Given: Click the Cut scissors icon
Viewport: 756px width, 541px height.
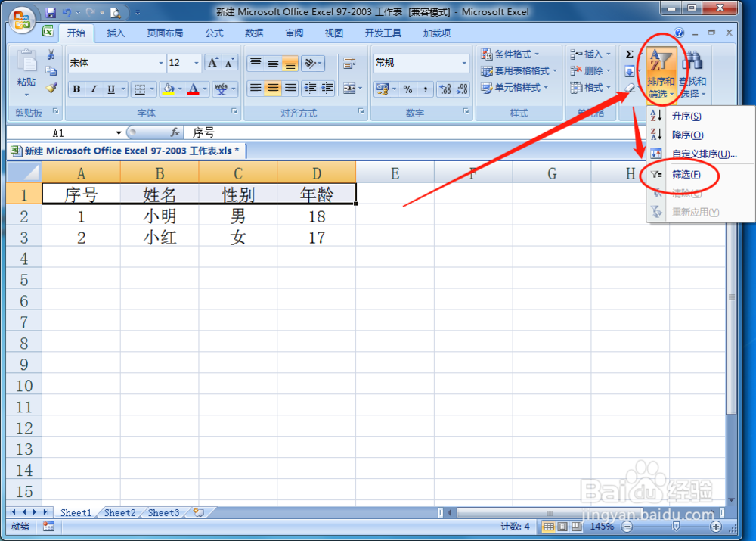Looking at the screenshot, I should [51, 54].
